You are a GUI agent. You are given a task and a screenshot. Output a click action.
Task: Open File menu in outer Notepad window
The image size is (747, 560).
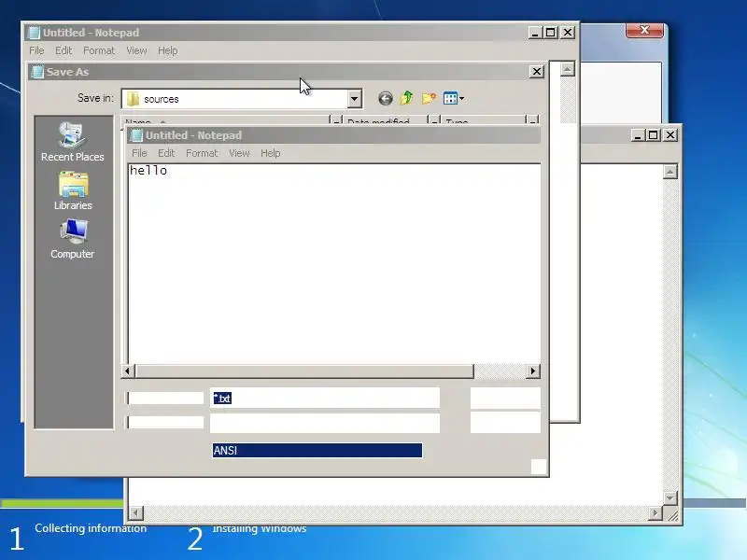tap(36, 50)
